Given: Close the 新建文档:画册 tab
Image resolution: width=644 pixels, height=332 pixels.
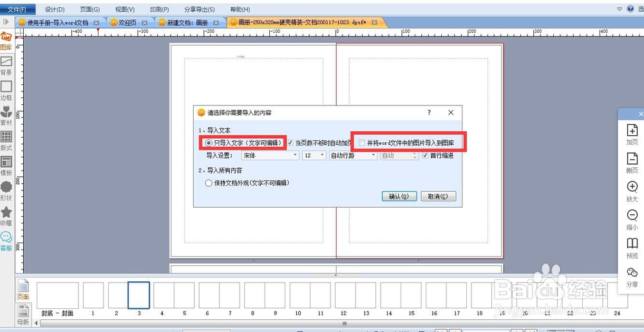Looking at the screenshot, I should click(x=216, y=23).
